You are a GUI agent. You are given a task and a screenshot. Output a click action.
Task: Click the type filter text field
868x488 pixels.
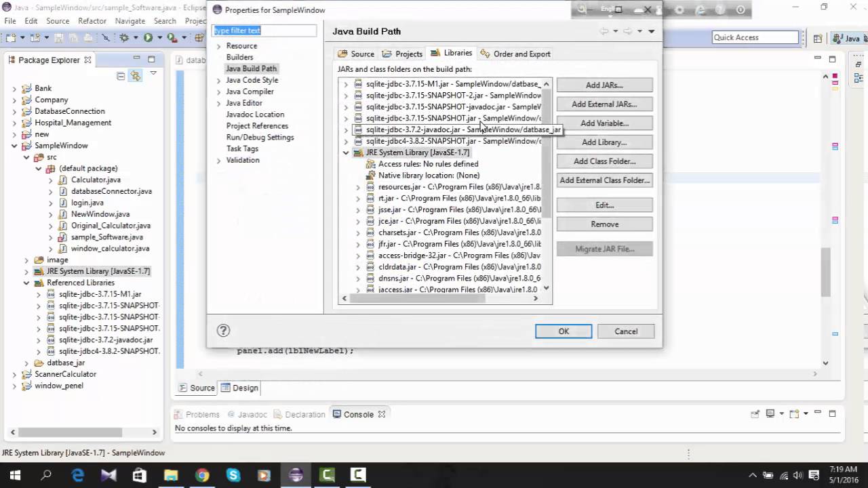[264, 30]
